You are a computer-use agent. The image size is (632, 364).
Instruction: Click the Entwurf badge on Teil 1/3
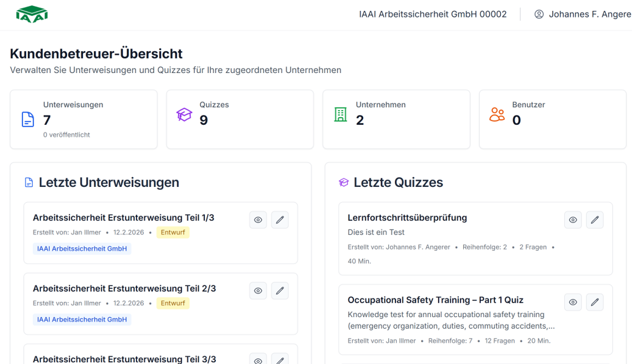pos(173,233)
